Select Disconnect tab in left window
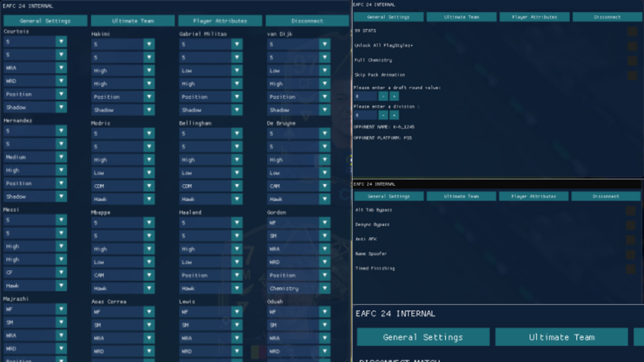Image resolution: width=644 pixels, height=362 pixels. point(307,21)
